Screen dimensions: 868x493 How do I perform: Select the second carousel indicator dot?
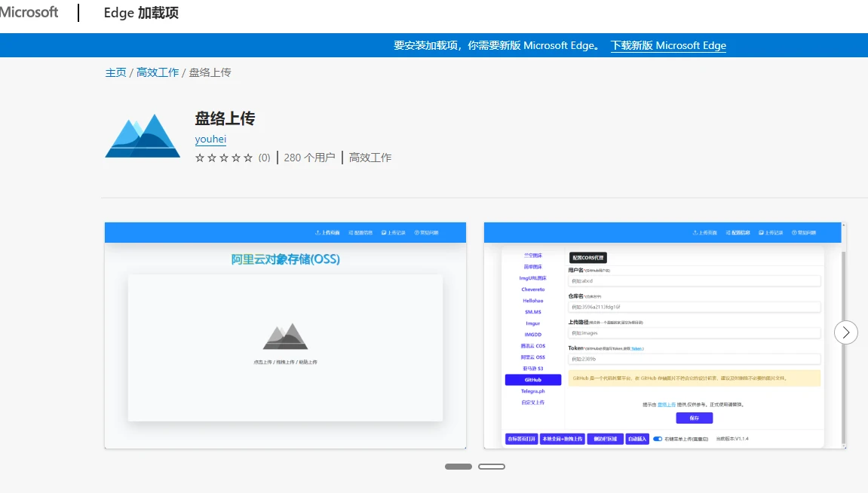pos(492,467)
